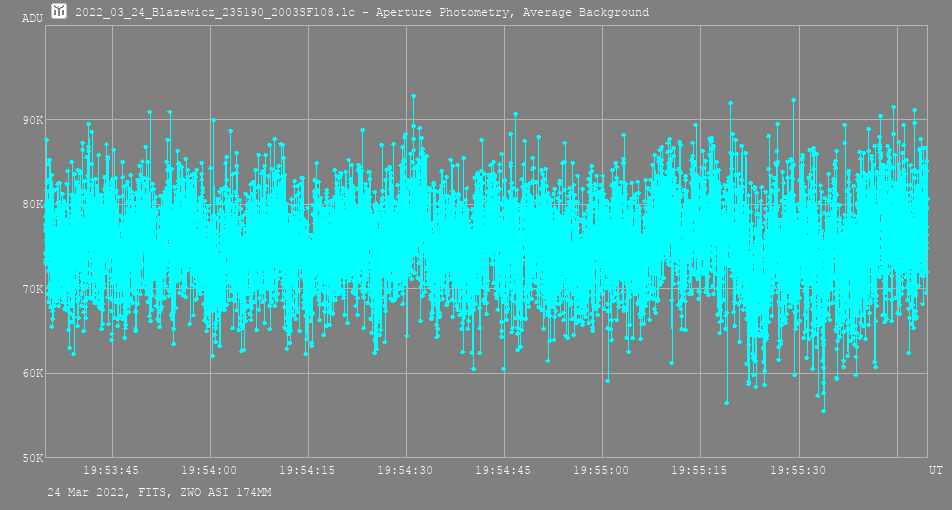Click the '60K' y-axis label
Image resolution: width=952 pixels, height=510 pixels.
click(33, 374)
